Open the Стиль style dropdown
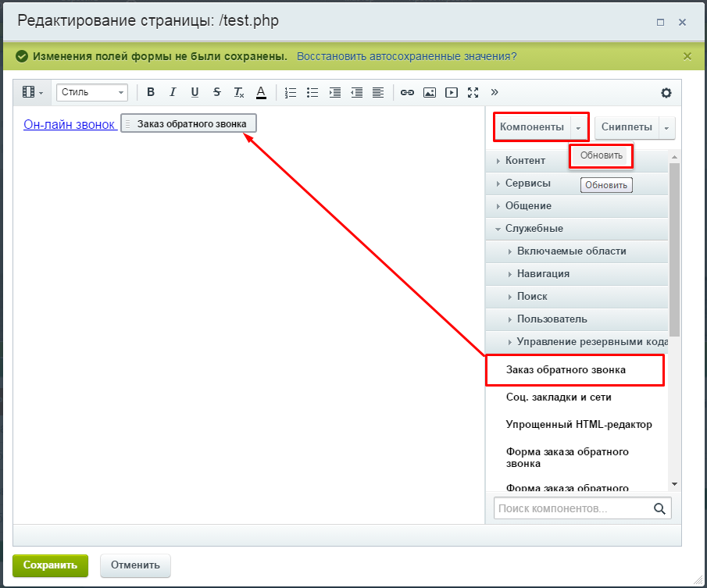Screen dimensions: 707x588 [x=91, y=92]
